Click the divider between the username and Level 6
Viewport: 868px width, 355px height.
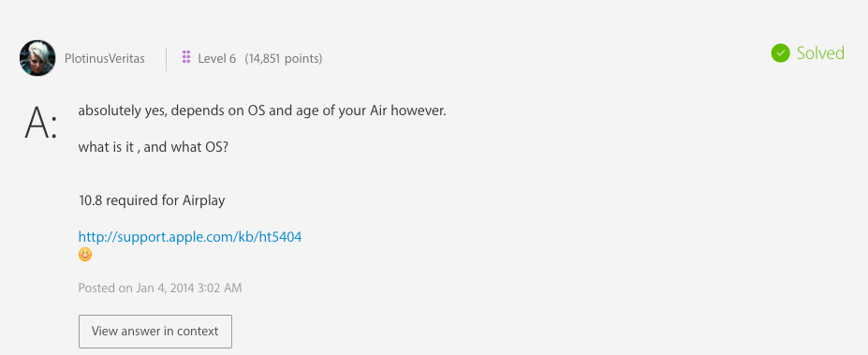click(x=166, y=59)
